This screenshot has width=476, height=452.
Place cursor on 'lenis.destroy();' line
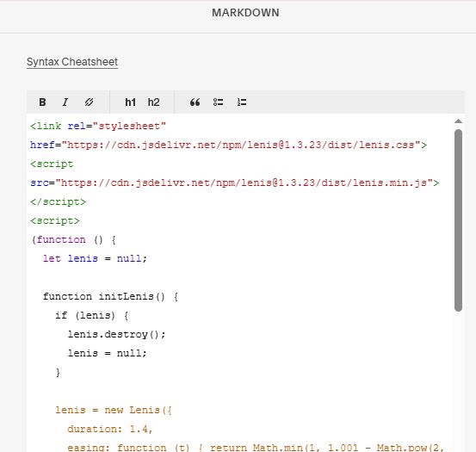pos(116,334)
